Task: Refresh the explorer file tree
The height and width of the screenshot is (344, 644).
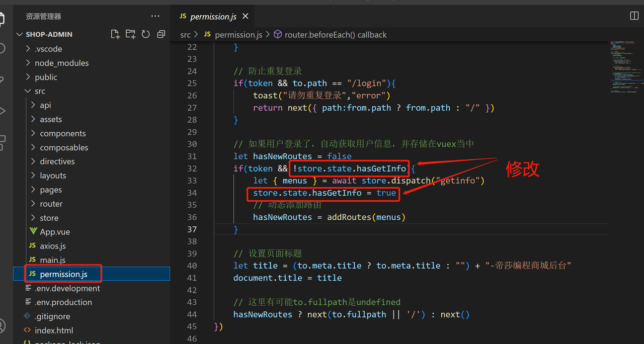Action: [x=146, y=34]
